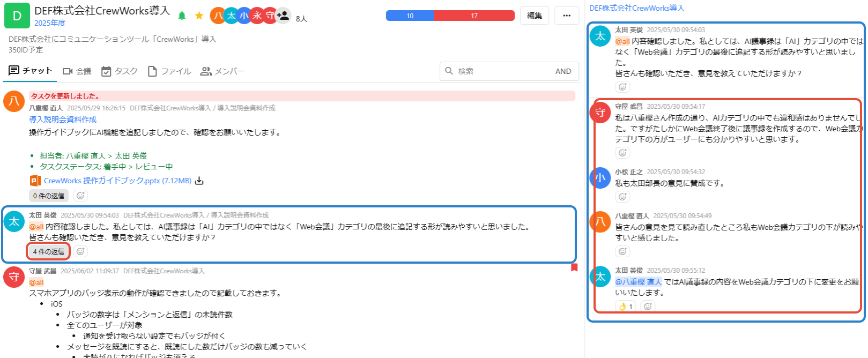Click the search magnifier icon
The image size is (868, 358).
449,71
